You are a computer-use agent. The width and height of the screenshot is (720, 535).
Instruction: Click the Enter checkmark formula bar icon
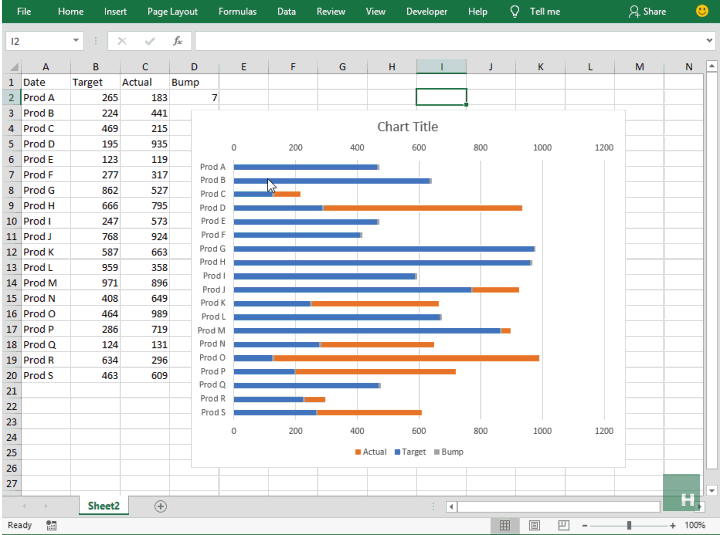click(x=150, y=41)
